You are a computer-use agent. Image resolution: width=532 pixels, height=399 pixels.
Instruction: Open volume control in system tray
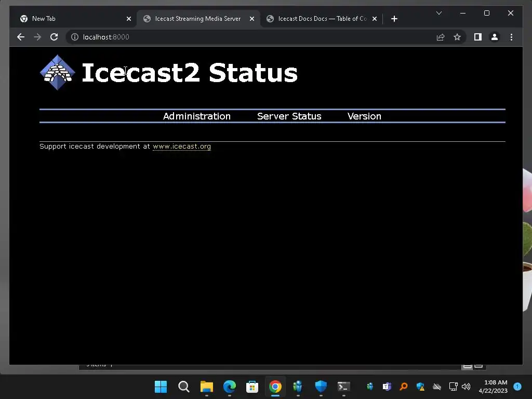(466, 387)
